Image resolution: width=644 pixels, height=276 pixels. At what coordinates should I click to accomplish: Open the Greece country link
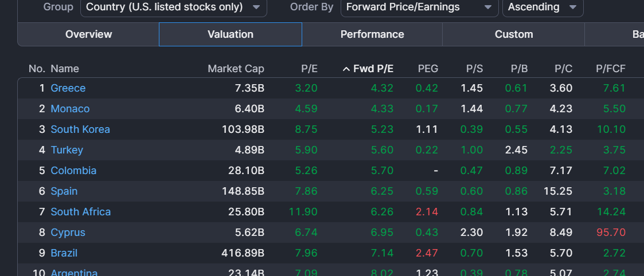point(68,88)
